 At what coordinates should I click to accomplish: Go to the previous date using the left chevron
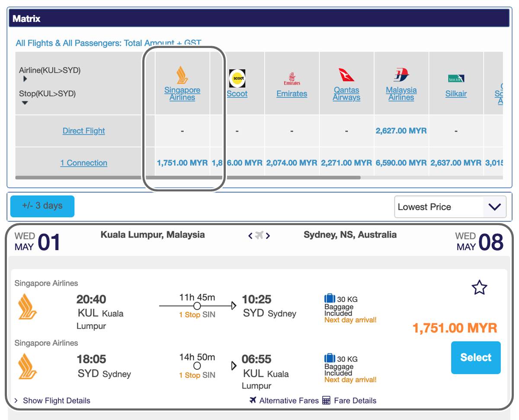[250, 235]
